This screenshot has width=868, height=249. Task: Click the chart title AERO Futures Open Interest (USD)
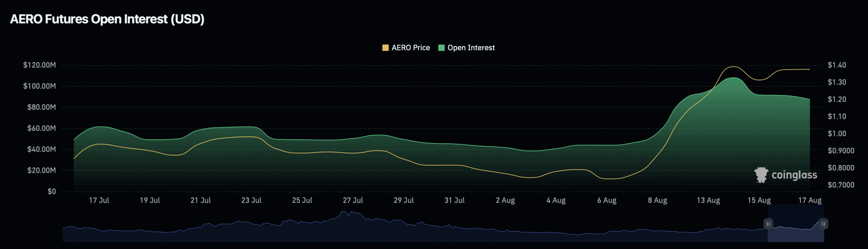pos(107,19)
